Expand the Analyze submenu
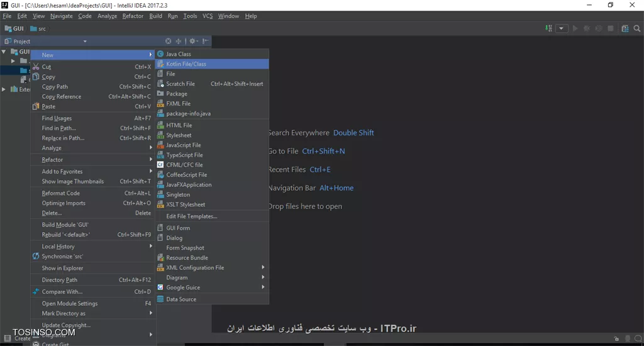The width and height of the screenshot is (644, 346). (x=92, y=148)
